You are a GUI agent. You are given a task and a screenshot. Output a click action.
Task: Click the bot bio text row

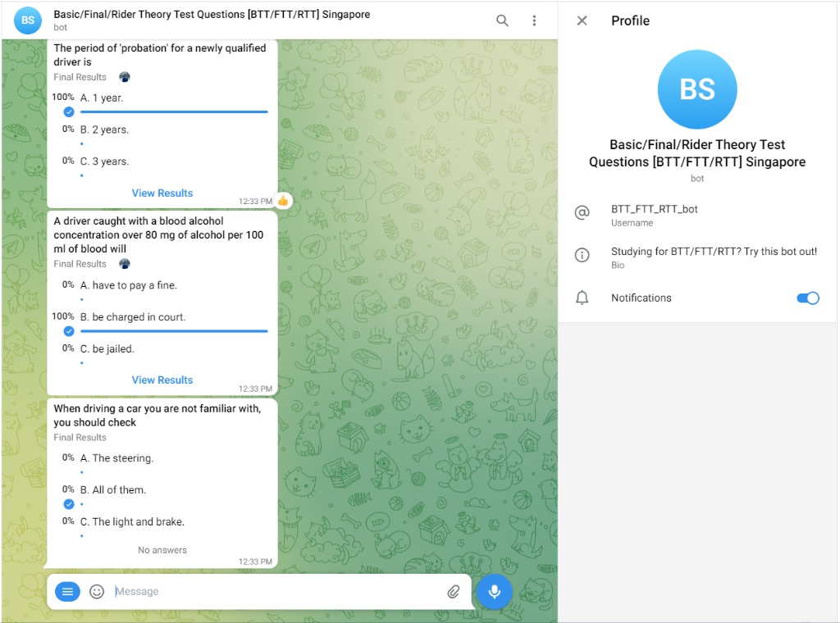[x=713, y=252]
